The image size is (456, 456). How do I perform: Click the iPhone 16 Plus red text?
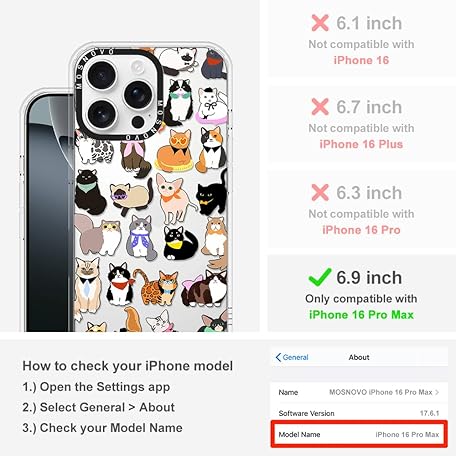click(x=361, y=144)
